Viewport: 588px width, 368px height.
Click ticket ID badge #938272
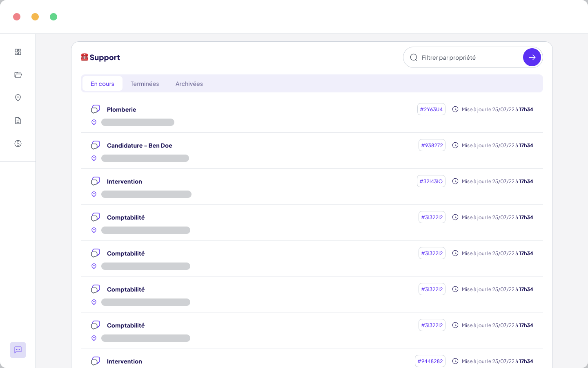point(432,145)
